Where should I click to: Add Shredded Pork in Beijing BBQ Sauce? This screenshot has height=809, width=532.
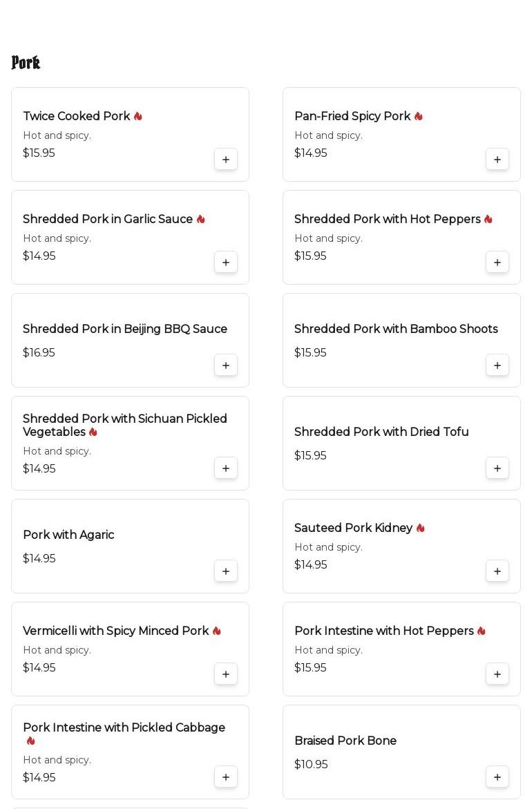click(226, 365)
